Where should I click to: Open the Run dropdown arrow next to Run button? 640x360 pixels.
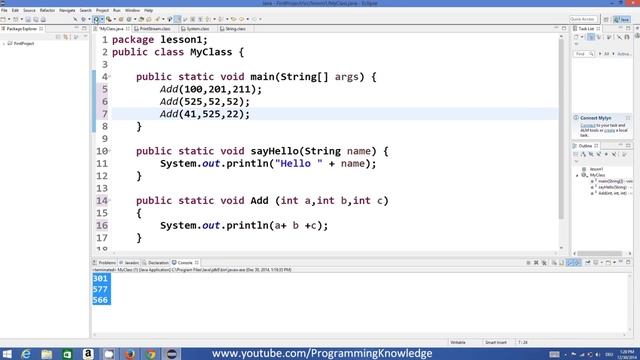click(x=102, y=19)
